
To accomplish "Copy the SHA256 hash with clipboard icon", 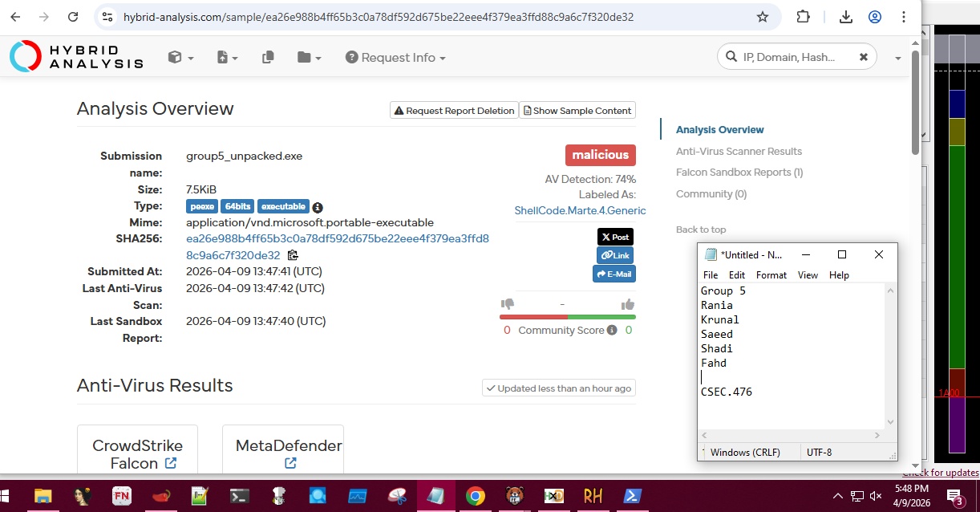I will 293,255.
